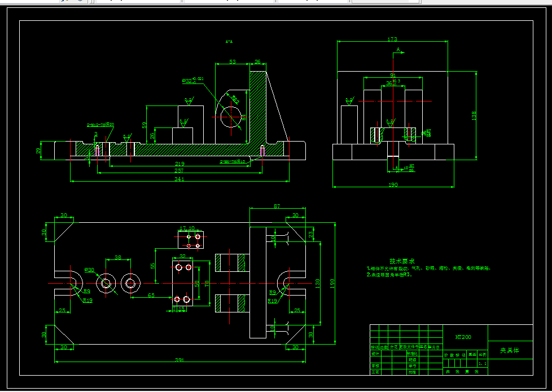Select the 219 length dimension text
The image size is (552, 392).
[179, 164]
